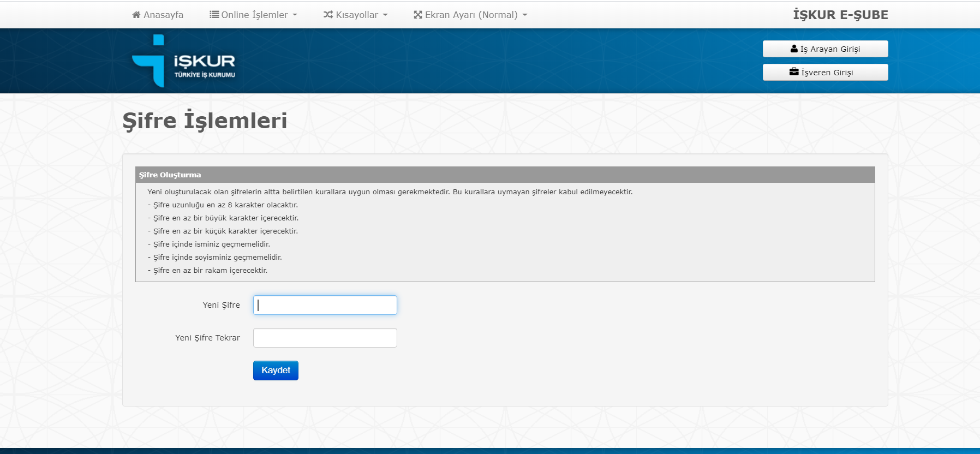
Task: Open the Online İşlemler menu label
Action: (x=254, y=15)
